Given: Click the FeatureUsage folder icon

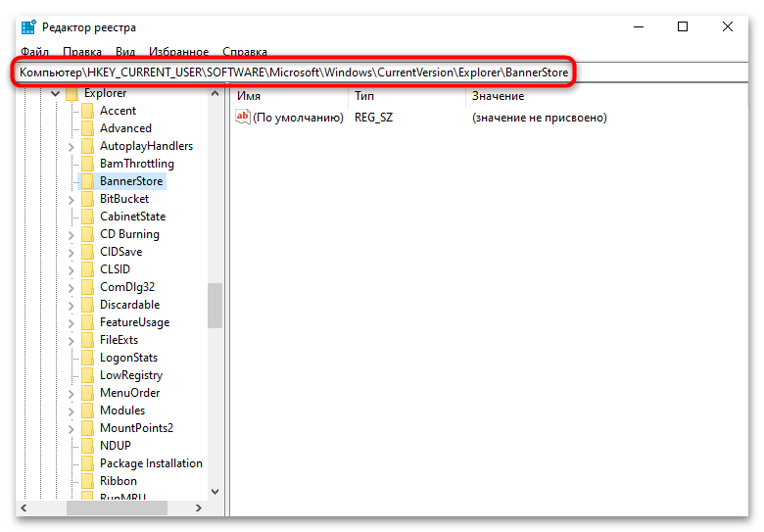Looking at the screenshot, I should click(88, 322).
